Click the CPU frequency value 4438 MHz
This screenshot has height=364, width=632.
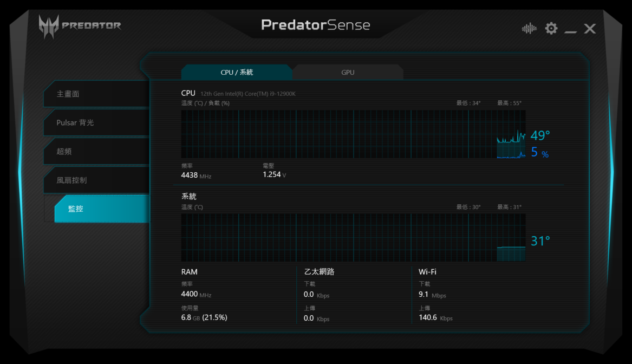click(x=196, y=175)
